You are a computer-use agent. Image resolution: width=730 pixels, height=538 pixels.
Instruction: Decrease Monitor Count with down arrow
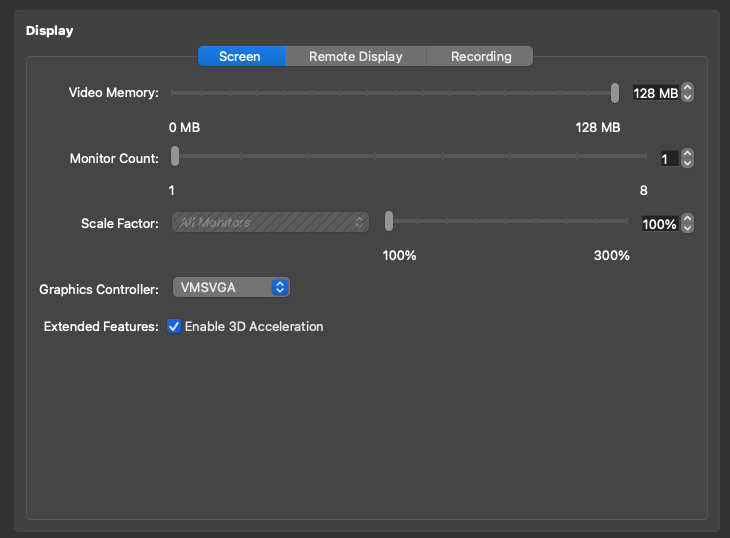click(687, 163)
